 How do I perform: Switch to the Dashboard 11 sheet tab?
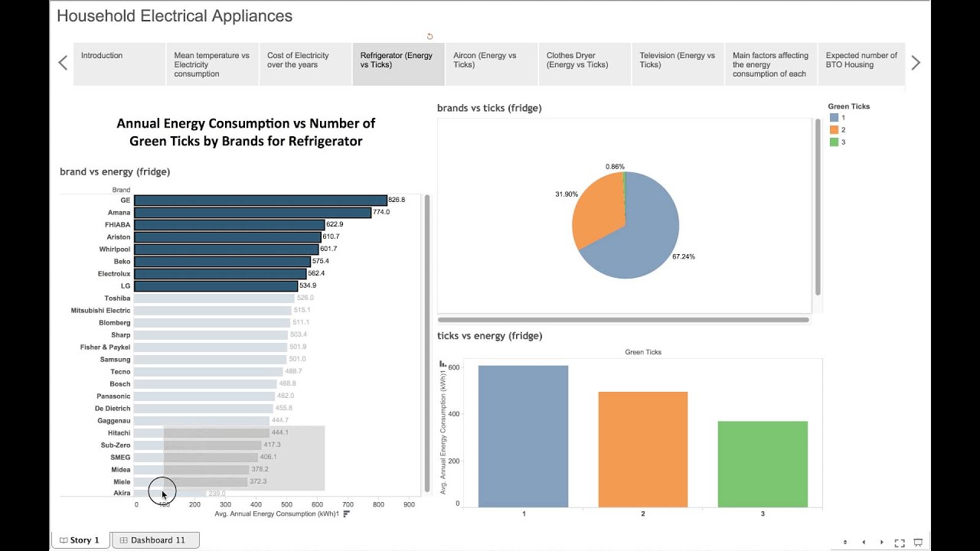click(x=156, y=540)
